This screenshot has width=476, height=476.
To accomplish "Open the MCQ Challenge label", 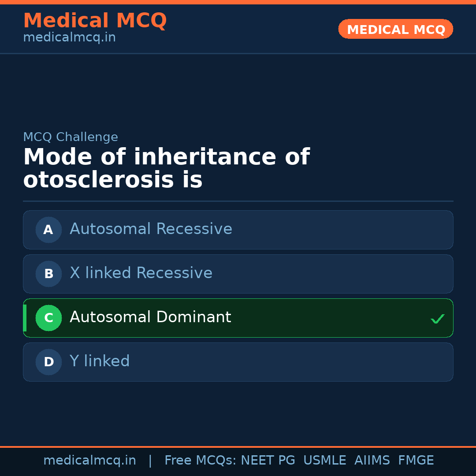I will [x=71, y=137].
